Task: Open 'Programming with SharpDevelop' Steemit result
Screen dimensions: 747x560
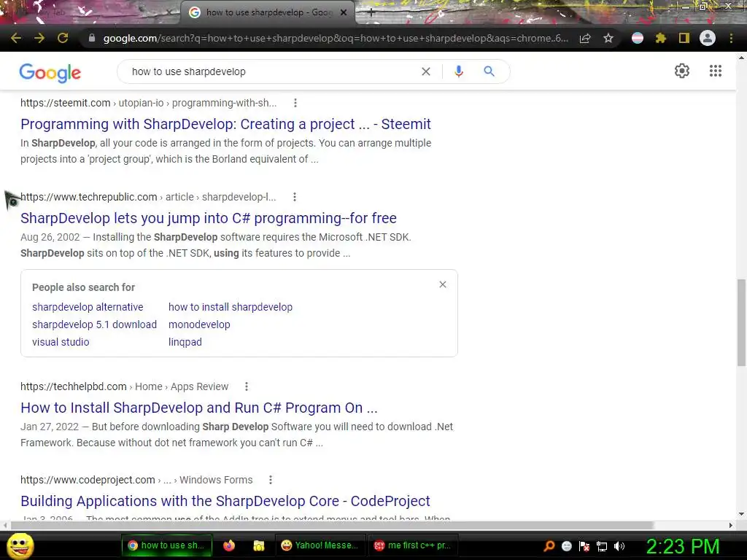Action: tap(225, 124)
